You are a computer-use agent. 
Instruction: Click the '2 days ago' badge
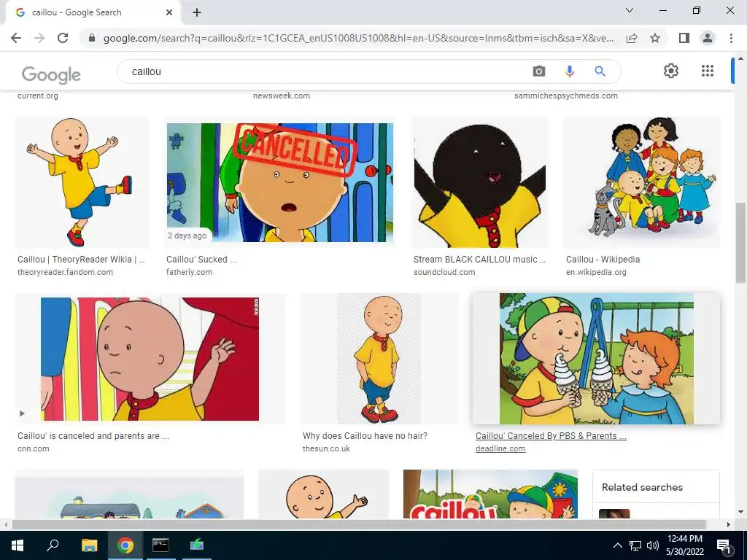point(187,236)
